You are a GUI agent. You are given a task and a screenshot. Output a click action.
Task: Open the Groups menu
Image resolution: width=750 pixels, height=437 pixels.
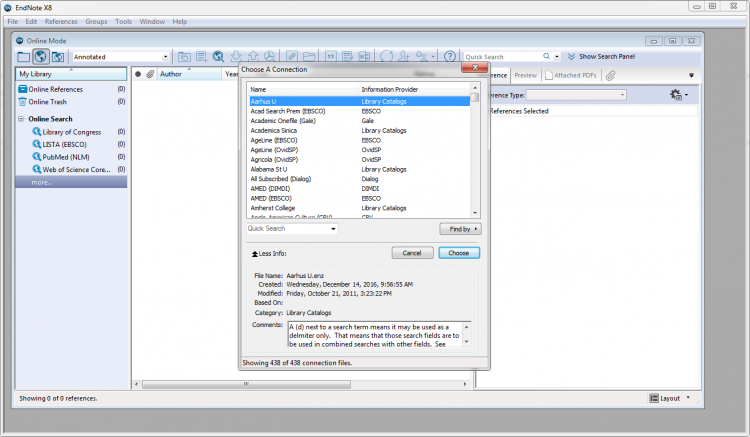coord(96,22)
